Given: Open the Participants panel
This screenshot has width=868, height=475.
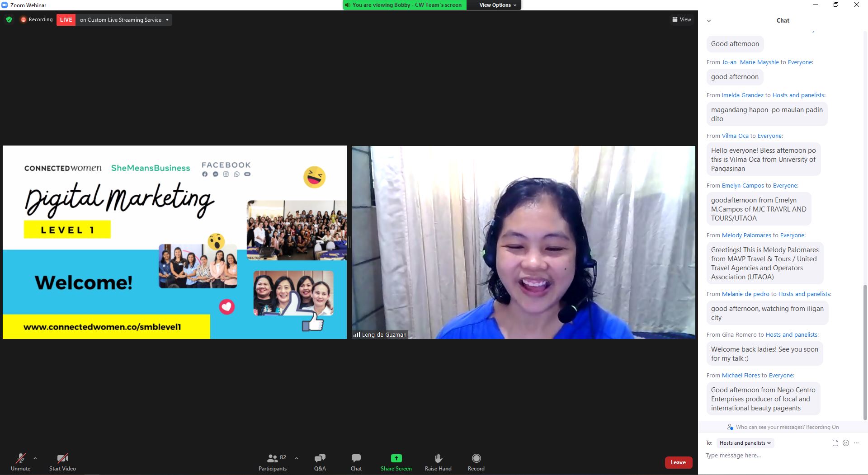Looking at the screenshot, I should pos(273,462).
